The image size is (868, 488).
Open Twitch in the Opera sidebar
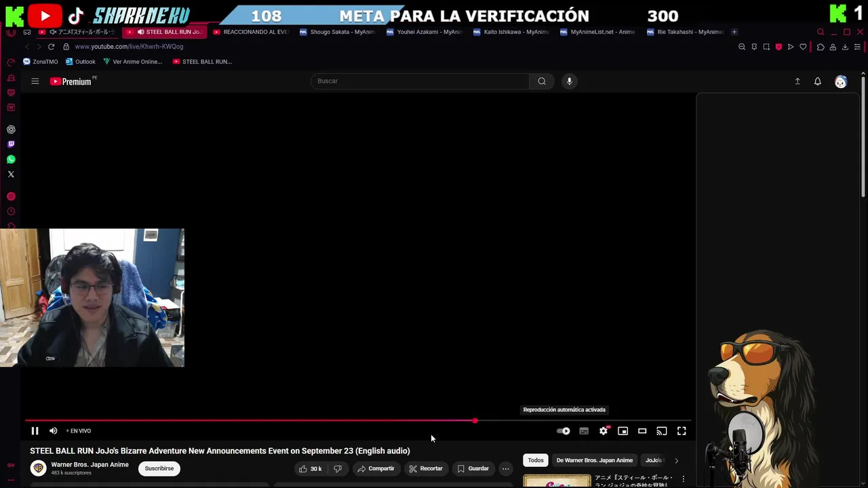pyautogui.click(x=11, y=144)
